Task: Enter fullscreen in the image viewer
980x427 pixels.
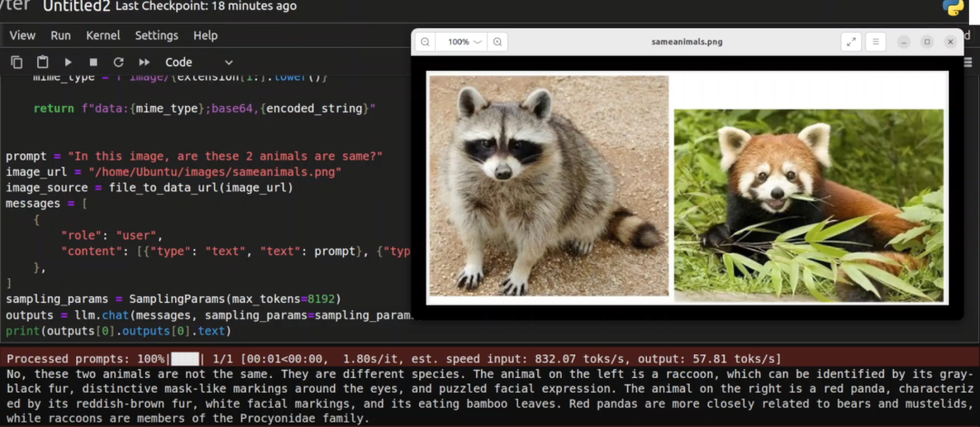Action: [x=850, y=42]
